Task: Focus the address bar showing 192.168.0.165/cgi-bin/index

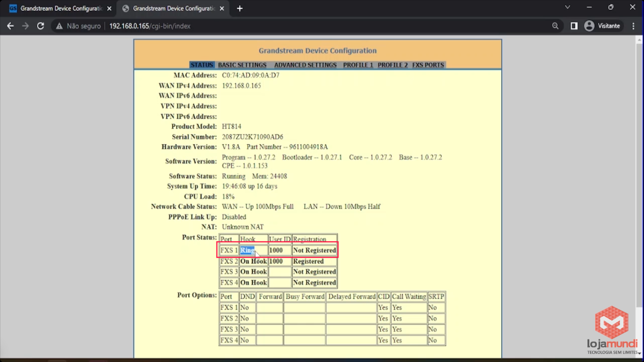Action: pyautogui.click(x=150, y=26)
